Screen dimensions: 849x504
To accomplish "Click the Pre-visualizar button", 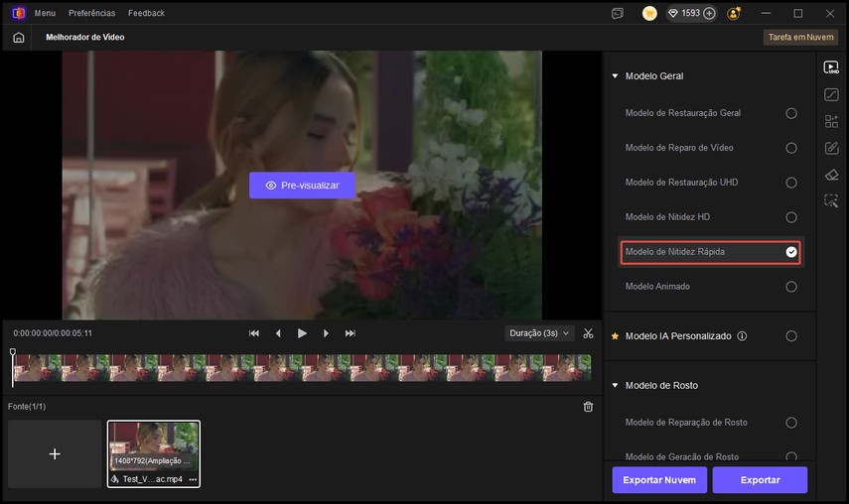I will (x=302, y=186).
